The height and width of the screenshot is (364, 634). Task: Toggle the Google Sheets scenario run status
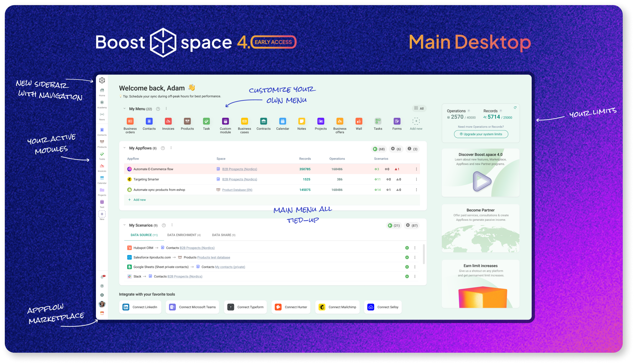407,267
